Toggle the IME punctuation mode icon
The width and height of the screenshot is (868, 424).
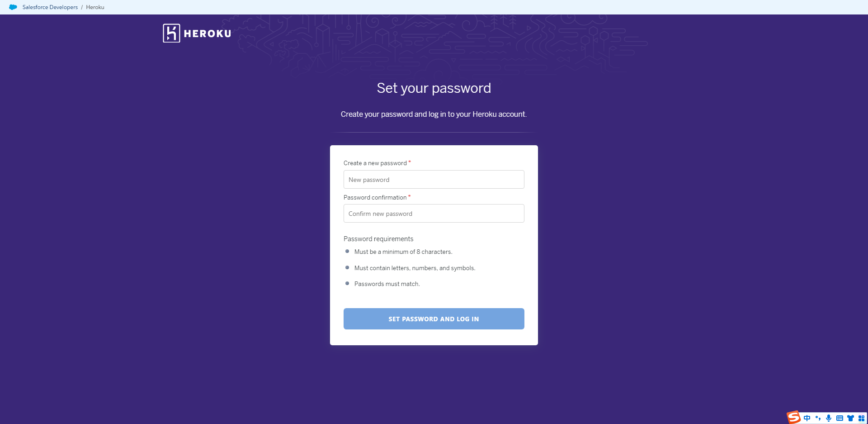[x=818, y=418]
